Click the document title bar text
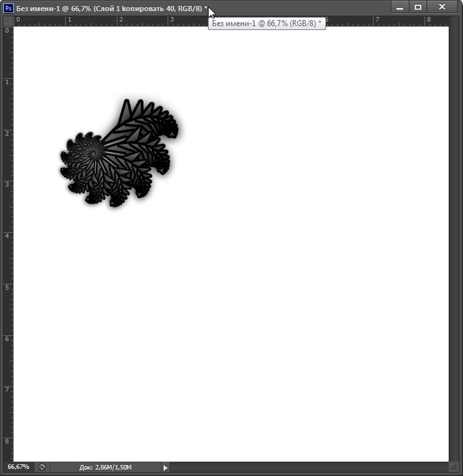 click(x=112, y=8)
